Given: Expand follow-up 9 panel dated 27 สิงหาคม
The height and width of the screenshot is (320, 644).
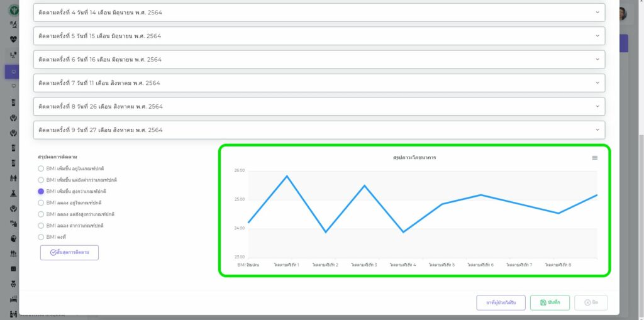Looking at the screenshot, I should point(319,130).
